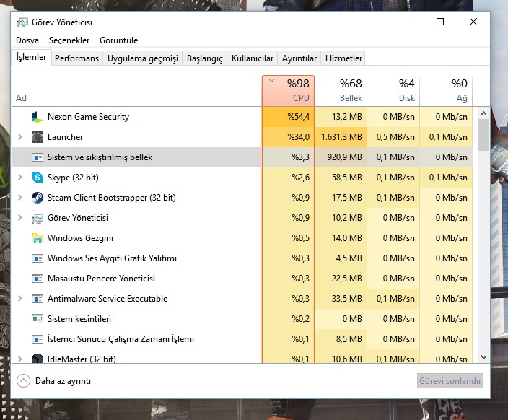Viewport: 508px width, 420px height.
Task: Select Windows Gezgini process name
Action: tap(80, 238)
